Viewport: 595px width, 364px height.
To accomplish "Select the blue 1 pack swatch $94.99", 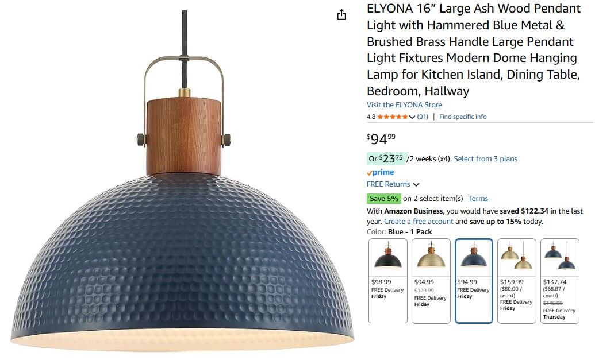I will (474, 281).
